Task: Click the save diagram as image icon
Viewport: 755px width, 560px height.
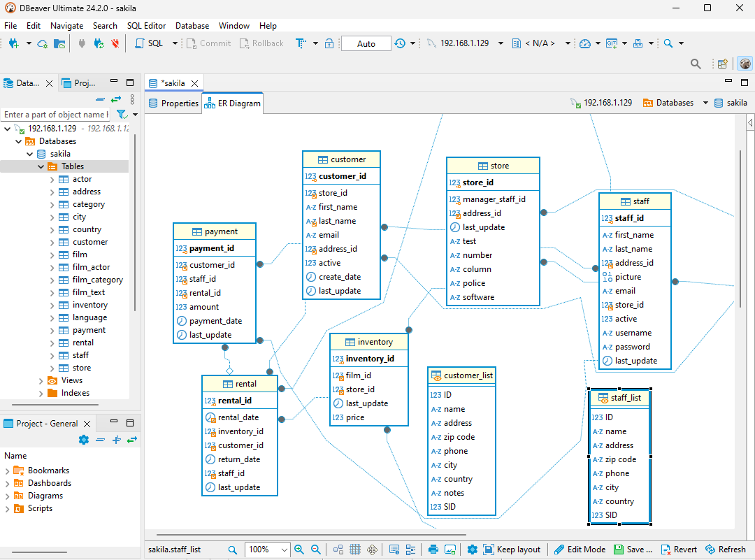Action: click(450, 550)
